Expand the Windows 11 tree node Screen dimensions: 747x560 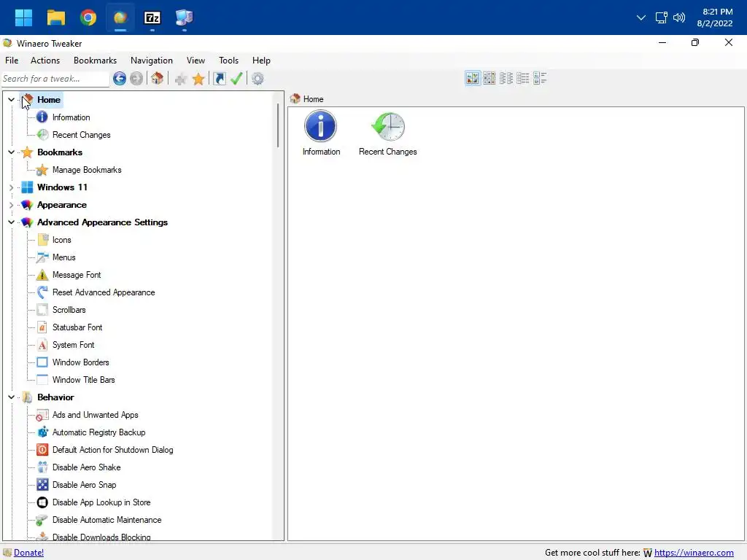click(11, 187)
